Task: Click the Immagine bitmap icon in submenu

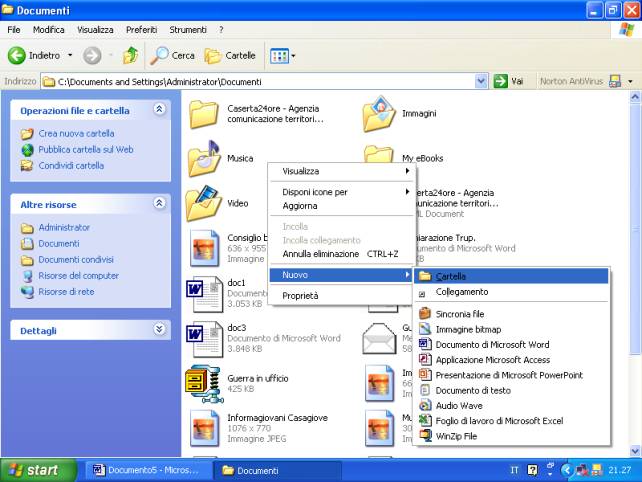Action: pyautogui.click(x=425, y=329)
